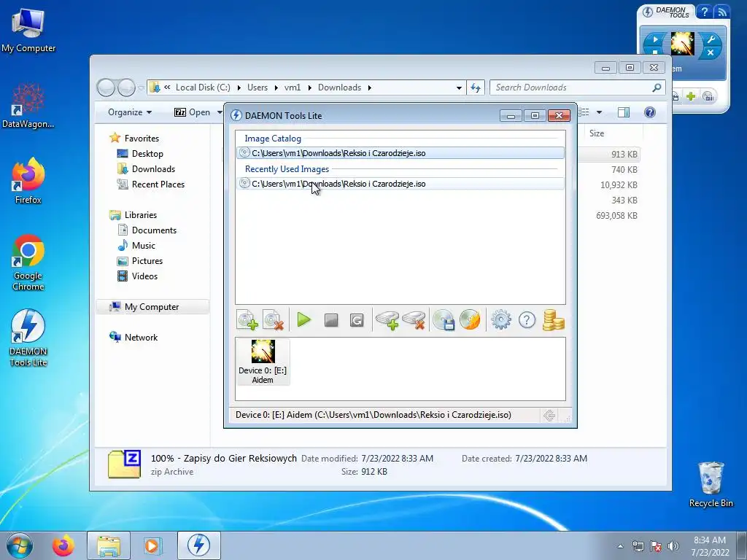747x560 pixels.
Task: Click Local Disk (C:) in breadcrumb
Action: (203, 87)
